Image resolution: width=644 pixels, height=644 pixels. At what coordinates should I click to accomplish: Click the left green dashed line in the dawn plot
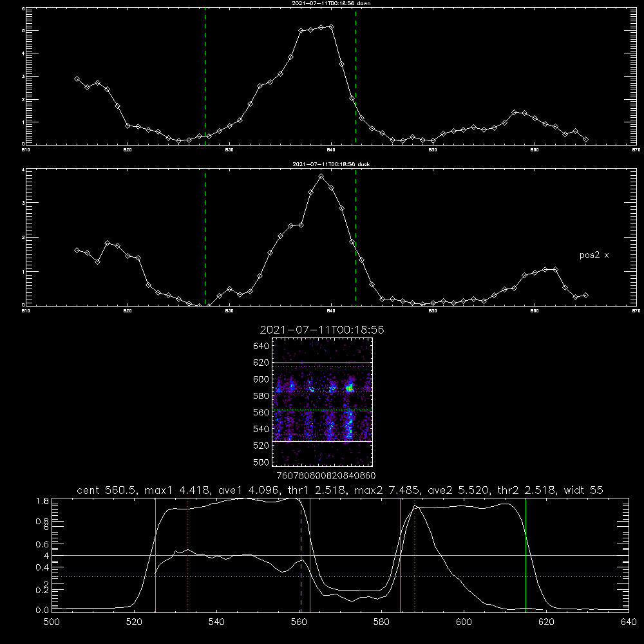point(205,76)
